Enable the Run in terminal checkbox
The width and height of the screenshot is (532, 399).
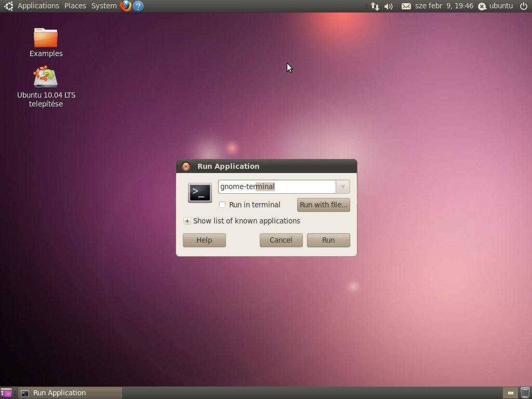(x=222, y=205)
